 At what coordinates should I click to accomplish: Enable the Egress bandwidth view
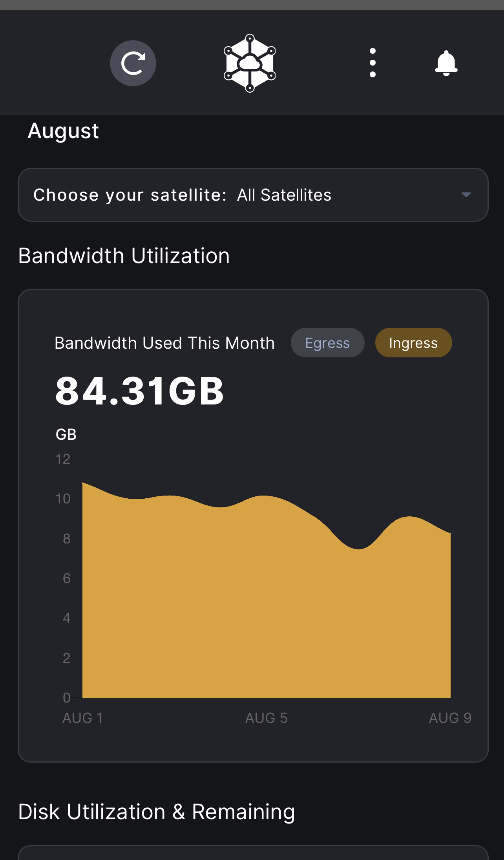[327, 343]
